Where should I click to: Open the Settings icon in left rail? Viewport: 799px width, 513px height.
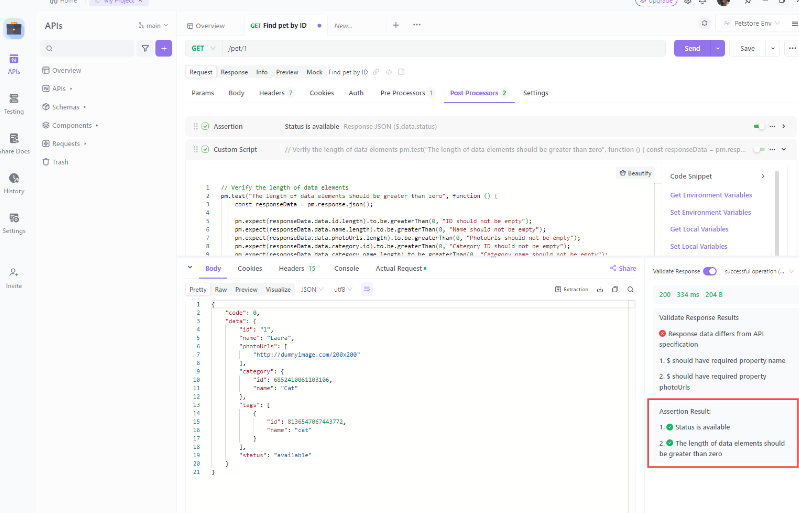(x=14, y=218)
